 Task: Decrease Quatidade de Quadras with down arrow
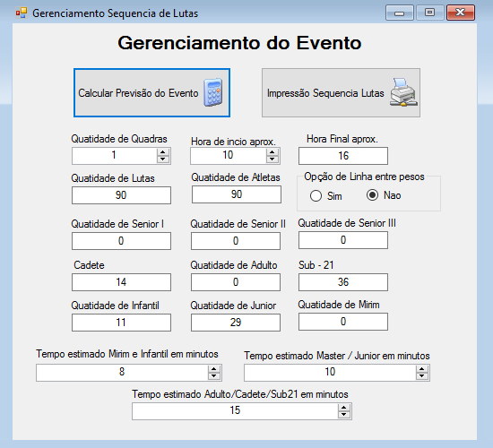(x=163, y=159)
